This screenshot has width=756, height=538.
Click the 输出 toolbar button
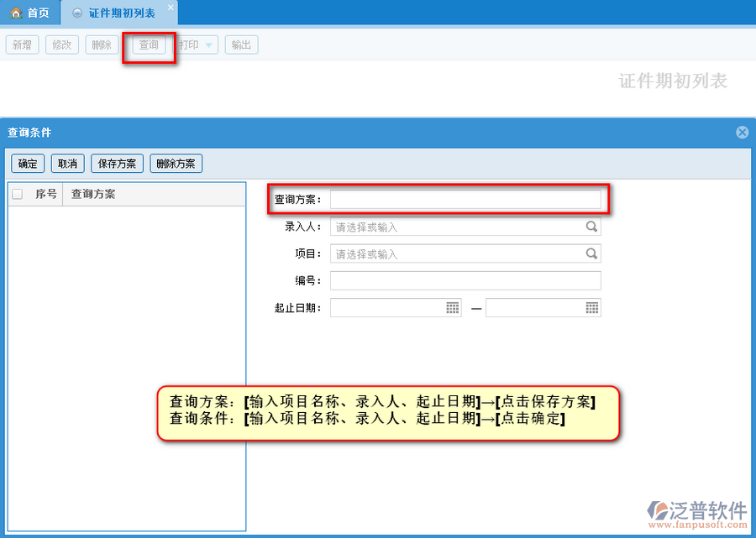(x=242, y=44)
